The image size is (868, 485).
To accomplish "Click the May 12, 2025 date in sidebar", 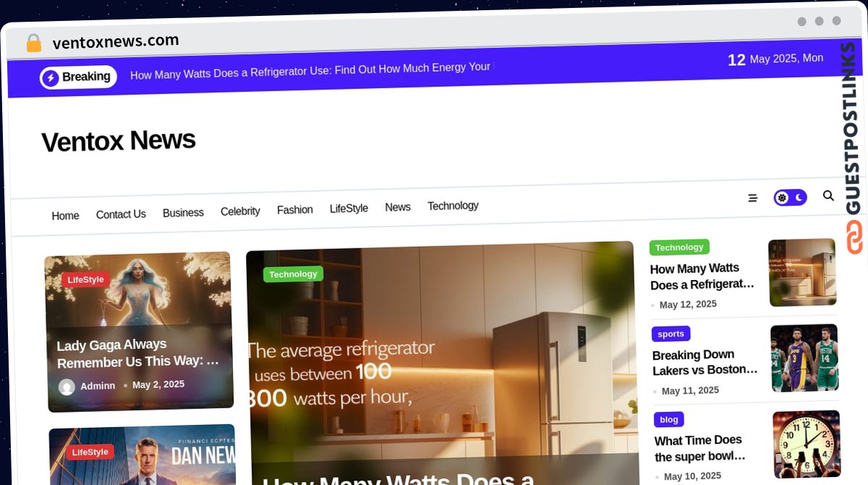I will coord(688,304).
